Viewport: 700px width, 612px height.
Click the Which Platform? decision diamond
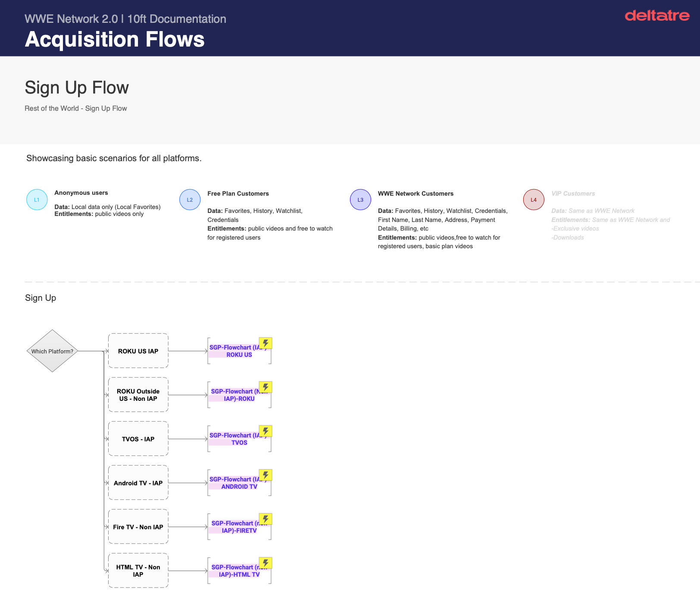point(52,351)
